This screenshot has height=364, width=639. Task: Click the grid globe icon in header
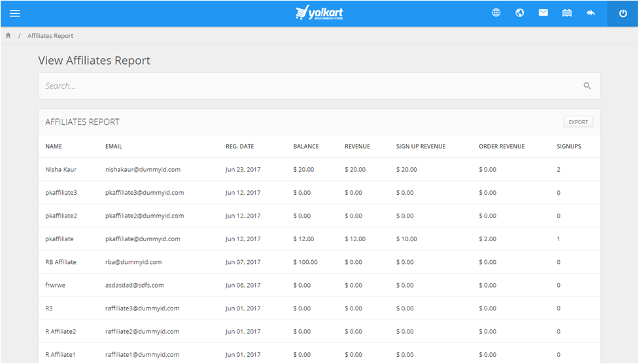click(x=496, y=13)
